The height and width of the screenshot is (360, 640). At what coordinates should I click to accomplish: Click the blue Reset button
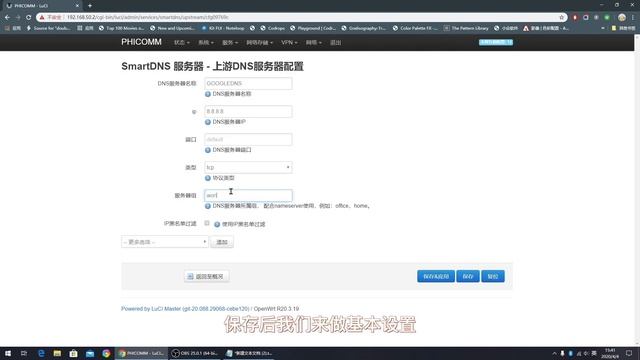tap(493, 276)
